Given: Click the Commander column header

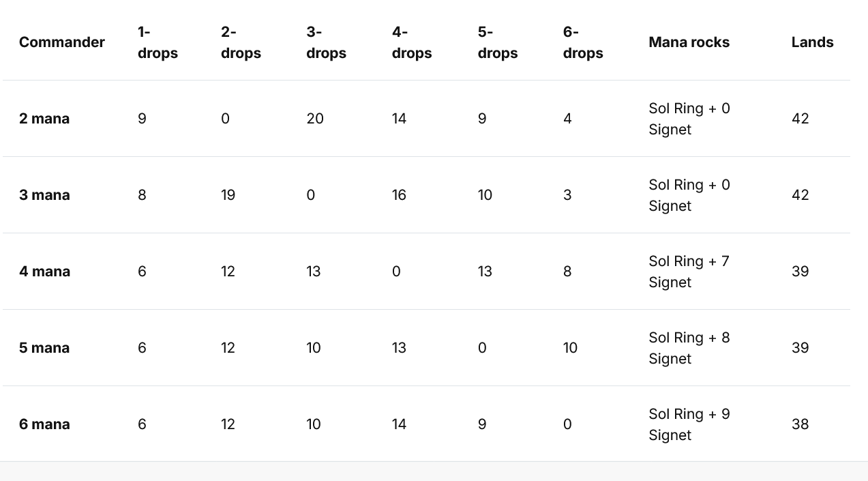Looking at the screenshot, I should point(61,42).
